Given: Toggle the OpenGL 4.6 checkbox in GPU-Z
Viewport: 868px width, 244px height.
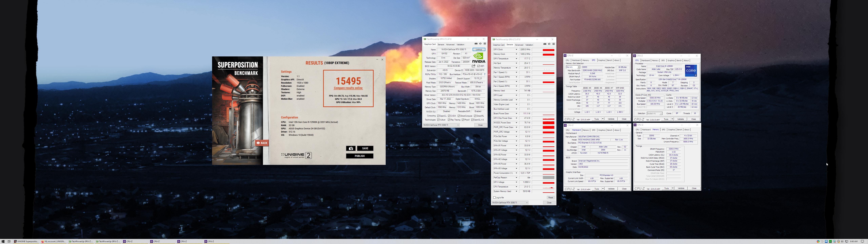Looking at the screenshot, I should click(472, 120).
